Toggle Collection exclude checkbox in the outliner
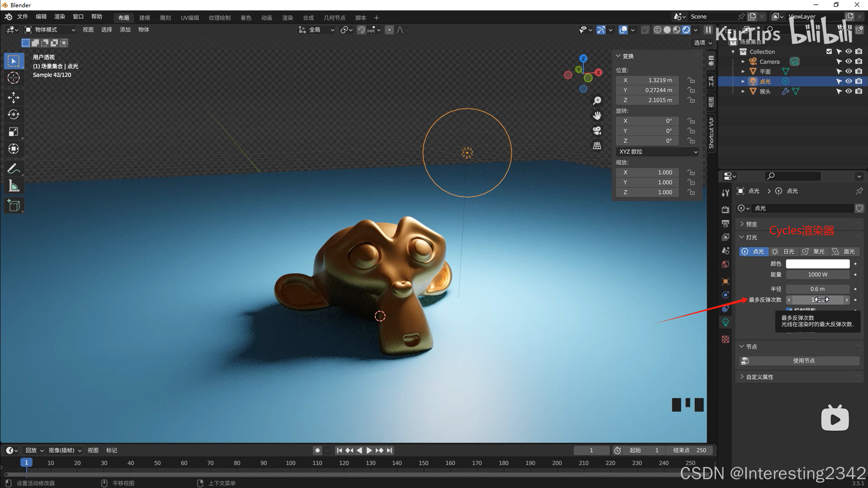Viewport: 868px width, 488px height. tap(829, 52)
